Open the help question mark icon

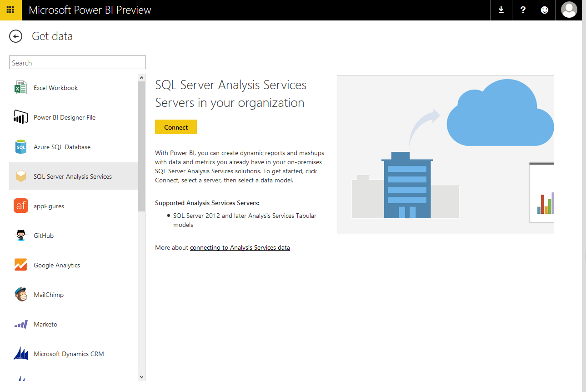[x=523, y=10]
